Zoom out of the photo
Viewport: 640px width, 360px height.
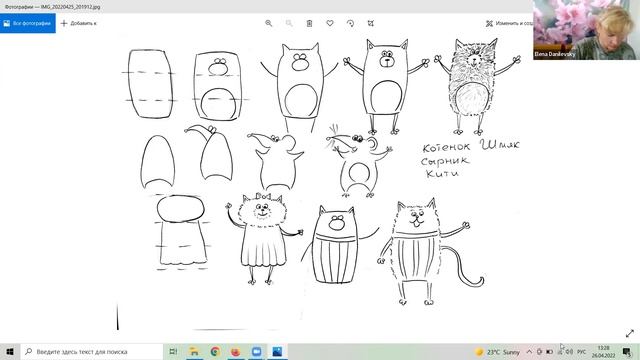(x=289, y=23)
